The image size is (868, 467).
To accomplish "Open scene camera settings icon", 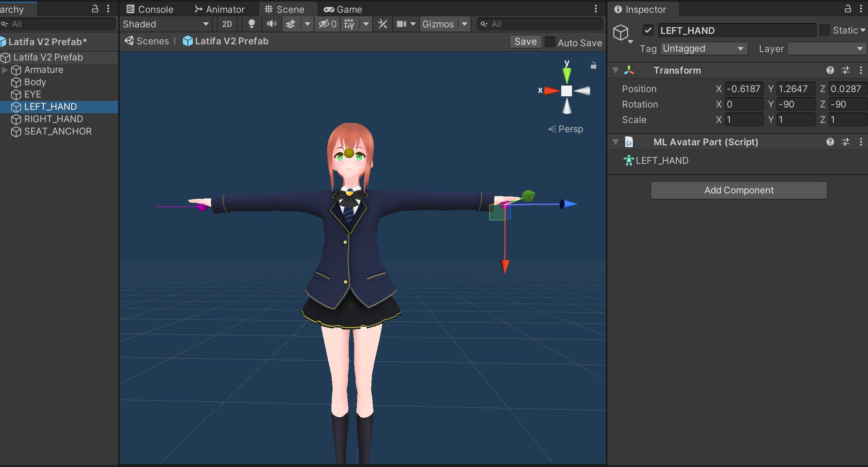I will click(x=401, y=24).
